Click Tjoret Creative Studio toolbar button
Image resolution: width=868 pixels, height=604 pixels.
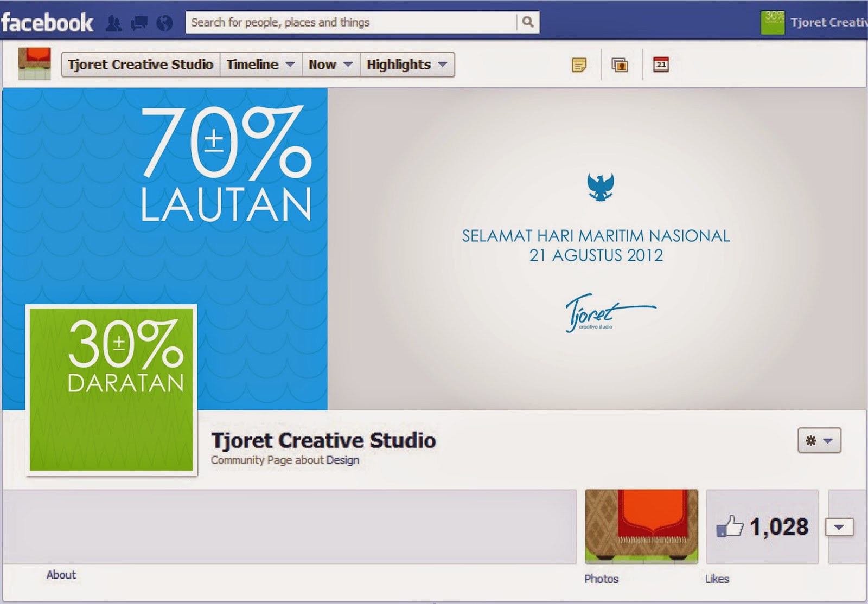pyautogui.click(x=141, y=65)
